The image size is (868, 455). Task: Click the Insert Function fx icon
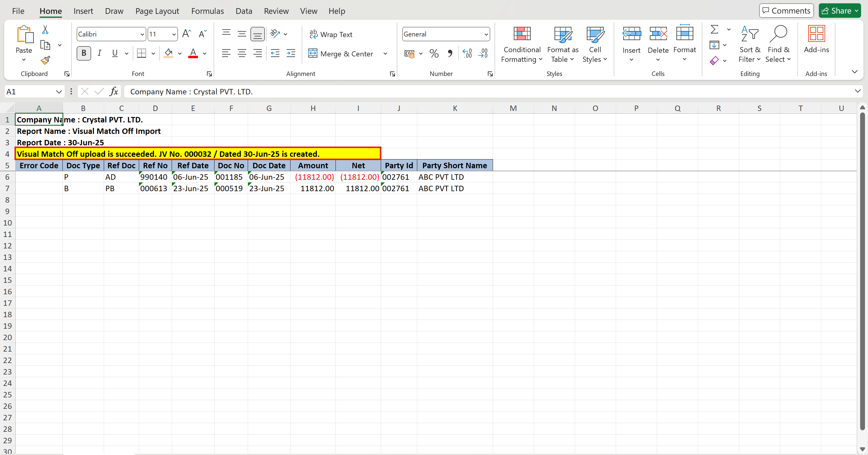114,92
